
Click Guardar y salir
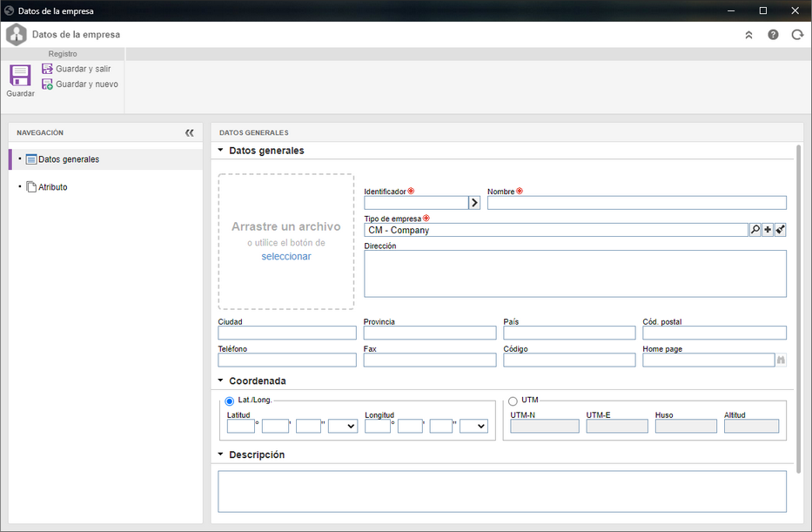(x=76, y=69)
